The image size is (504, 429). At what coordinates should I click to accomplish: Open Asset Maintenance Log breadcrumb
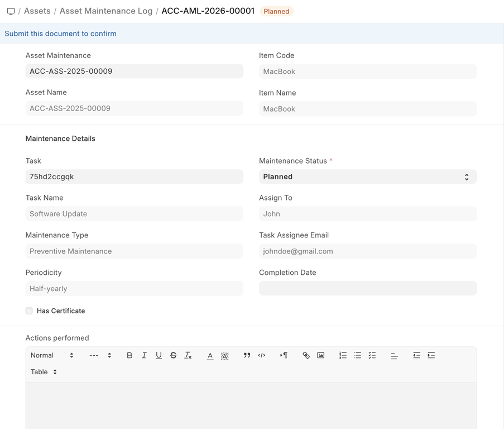click(106, 11)
